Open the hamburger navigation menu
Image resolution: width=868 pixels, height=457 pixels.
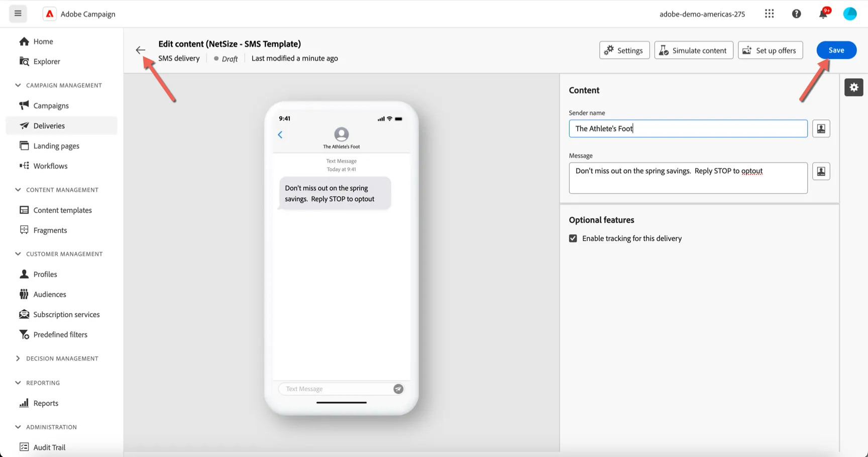coord(18,14)
